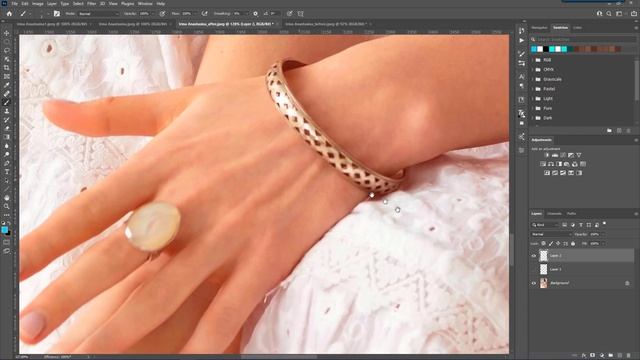Open the Search icon at top right
Screen dimensions: 640x360
pos(609,13)
